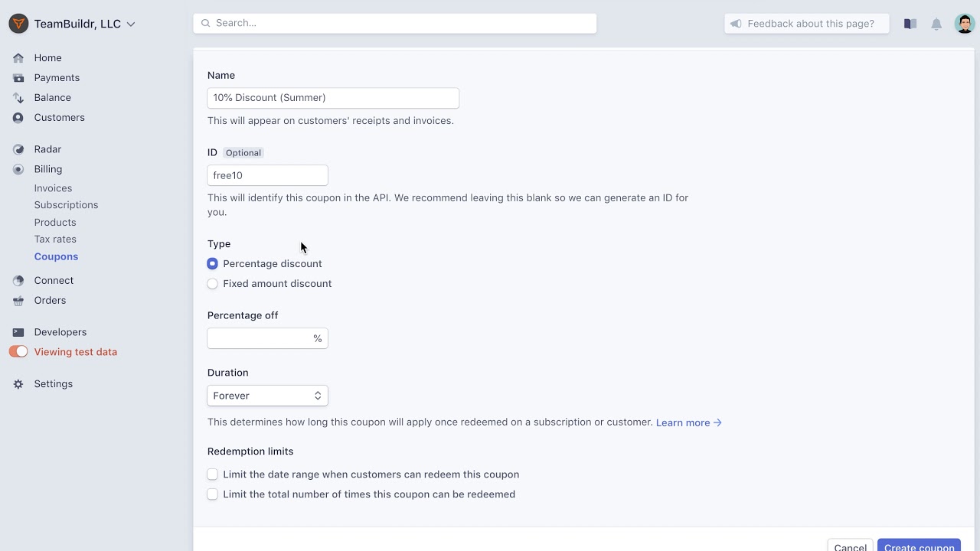Open the documentation book icon
Screen dimensions: 980x551
tap(910, 24)
